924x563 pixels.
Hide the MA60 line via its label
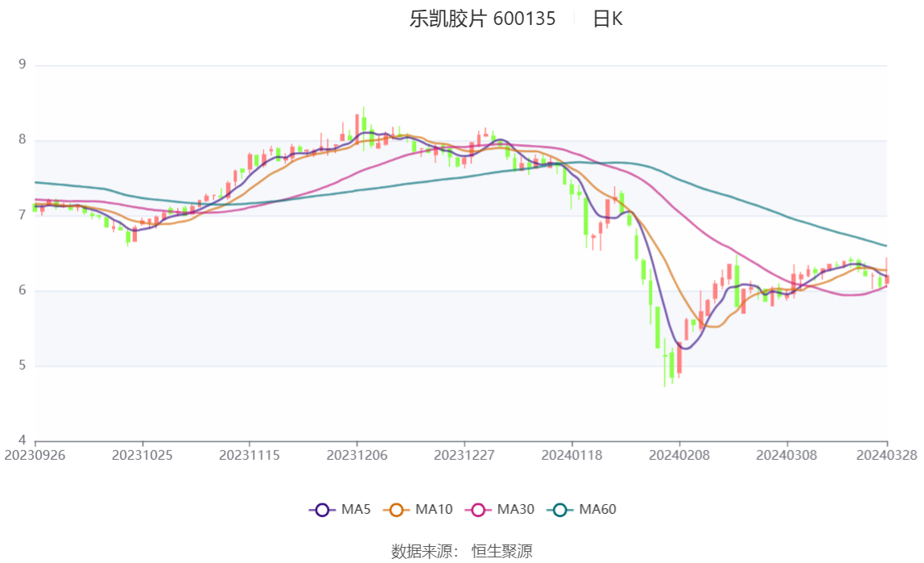tap(597, 509)
